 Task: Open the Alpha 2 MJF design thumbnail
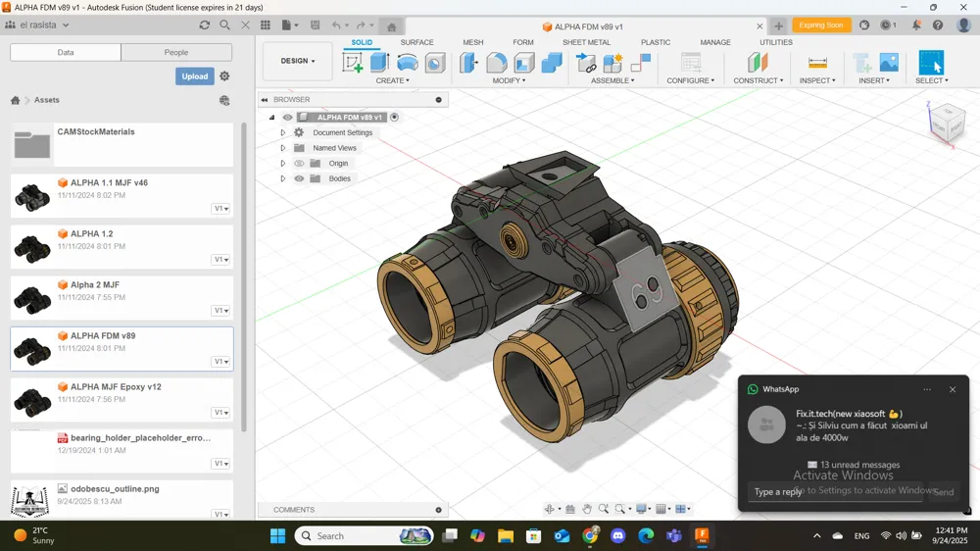click(32, 300)
